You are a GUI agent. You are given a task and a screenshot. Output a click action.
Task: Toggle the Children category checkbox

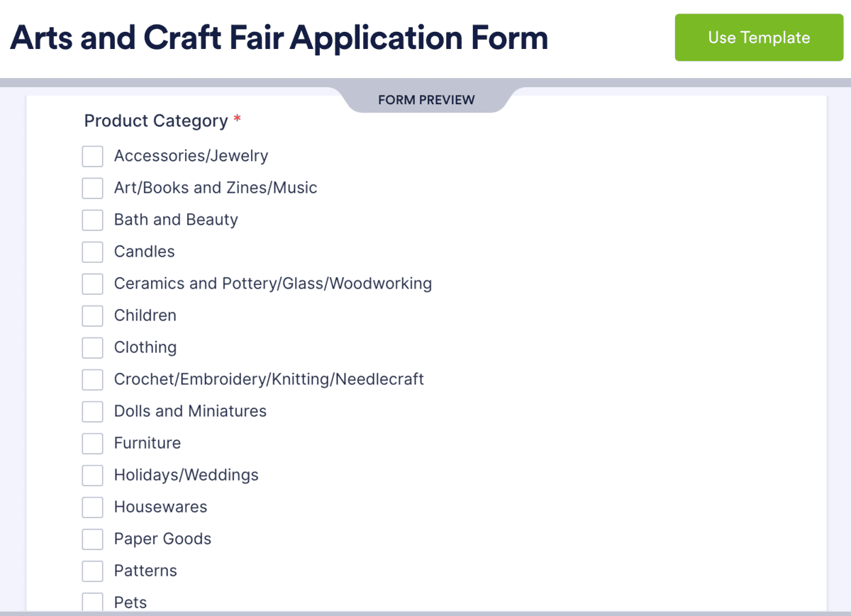click(x=92, y=316)
